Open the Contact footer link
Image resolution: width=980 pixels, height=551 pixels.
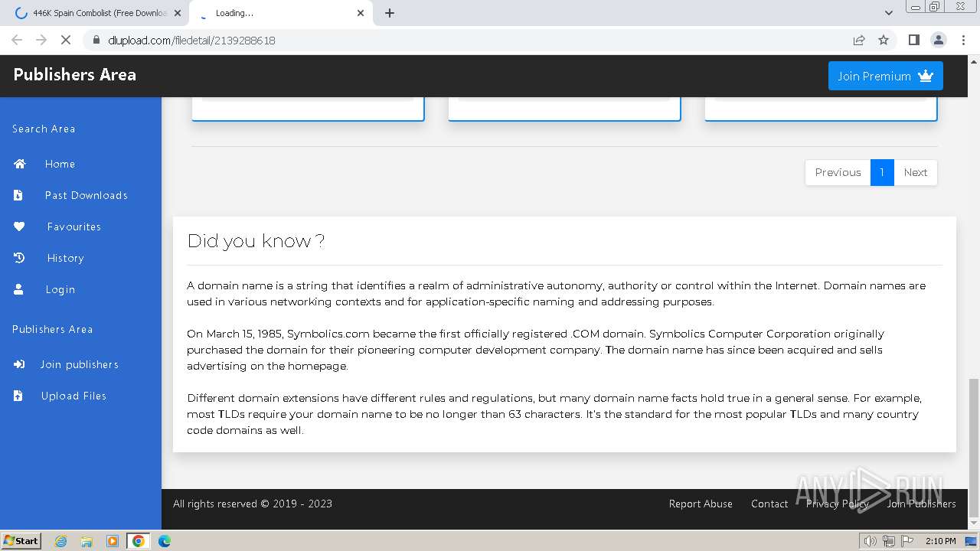pyautogui.click(x=769, y=504)
